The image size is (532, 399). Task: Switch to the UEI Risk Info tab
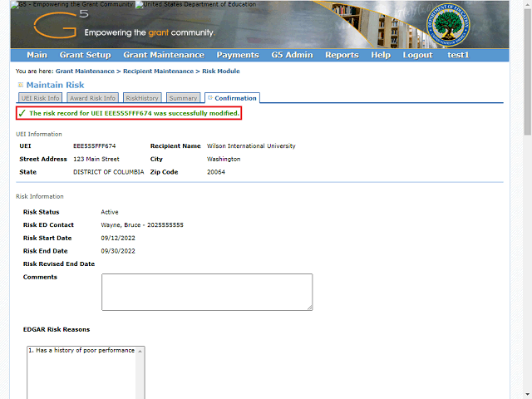point(40,98)
